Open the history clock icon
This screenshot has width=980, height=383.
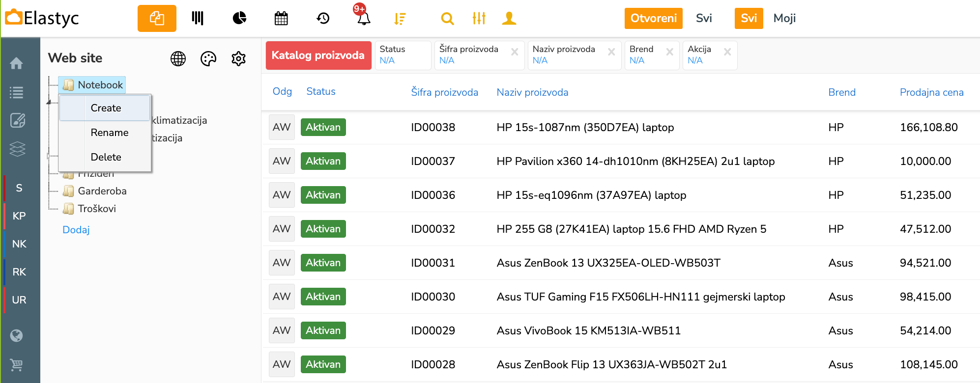tap(323, 19)
